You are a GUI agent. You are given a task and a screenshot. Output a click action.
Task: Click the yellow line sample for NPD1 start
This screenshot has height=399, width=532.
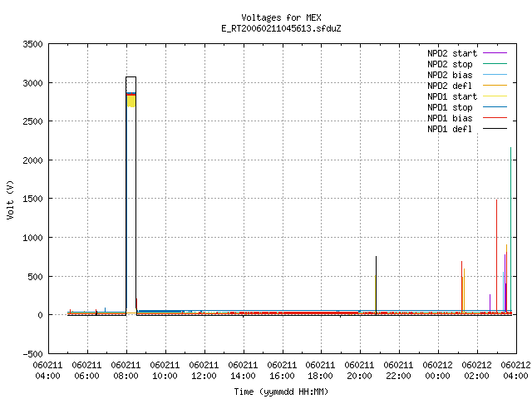tap(495, 96)
